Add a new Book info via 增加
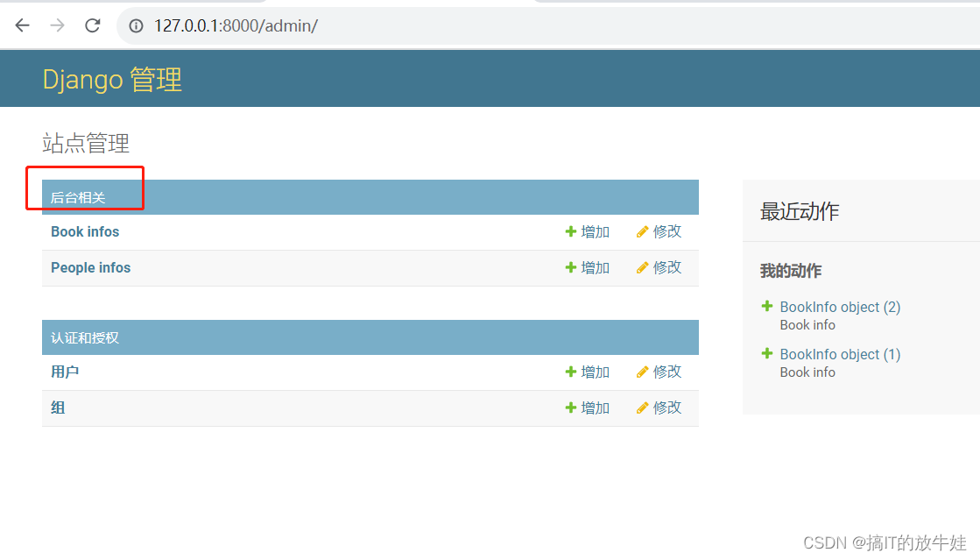Image resolution: width=980 pixels, height=560 pixels. tap(588, 231)
